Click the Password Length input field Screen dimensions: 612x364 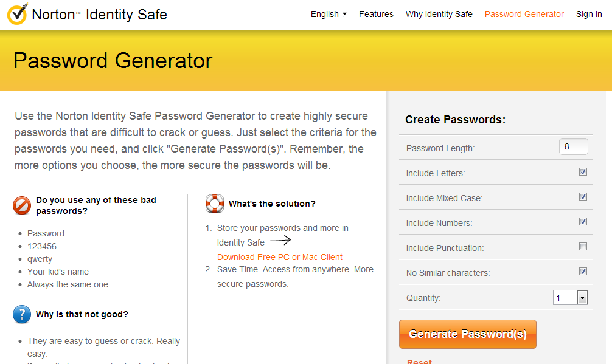point(573,146)
